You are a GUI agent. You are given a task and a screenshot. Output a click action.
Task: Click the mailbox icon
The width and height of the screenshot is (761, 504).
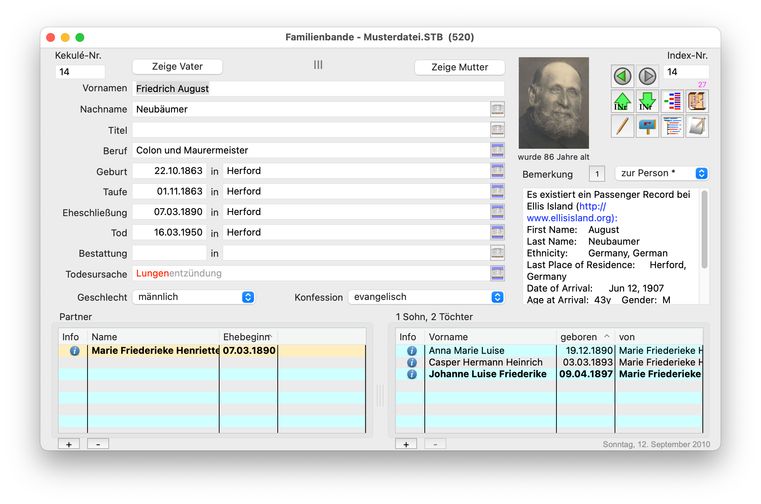coord(647,127)
